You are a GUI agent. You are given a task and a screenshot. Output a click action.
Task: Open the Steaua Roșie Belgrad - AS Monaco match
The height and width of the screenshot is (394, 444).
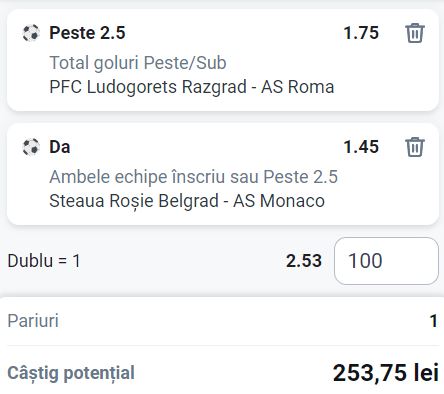187,201
